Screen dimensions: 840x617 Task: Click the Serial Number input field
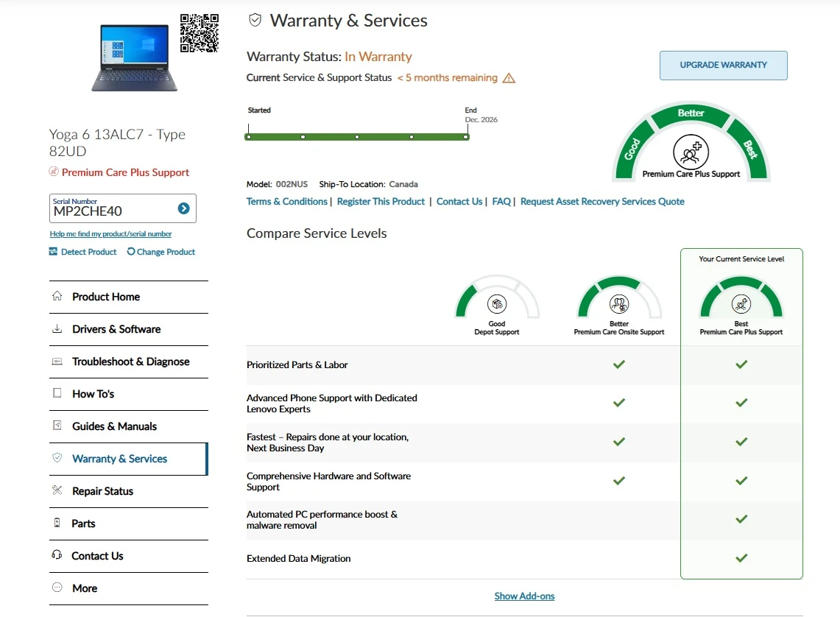[x=114, y=208]
